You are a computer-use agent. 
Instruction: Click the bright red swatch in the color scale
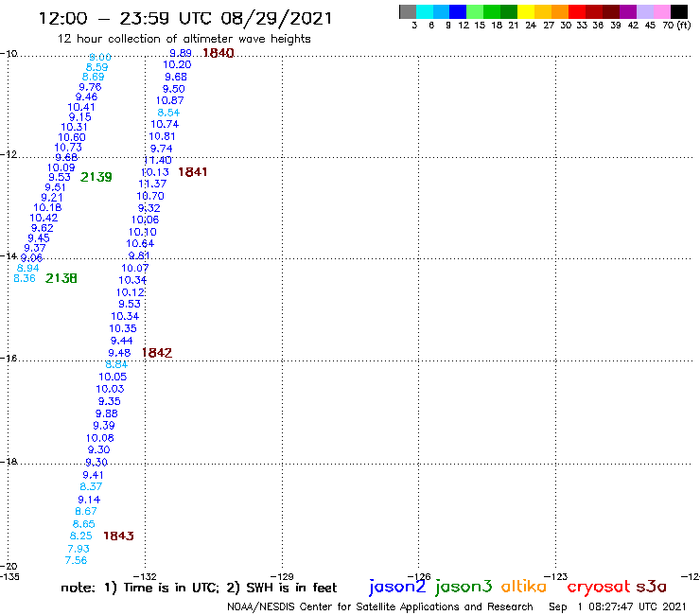[x=577, y=11]
